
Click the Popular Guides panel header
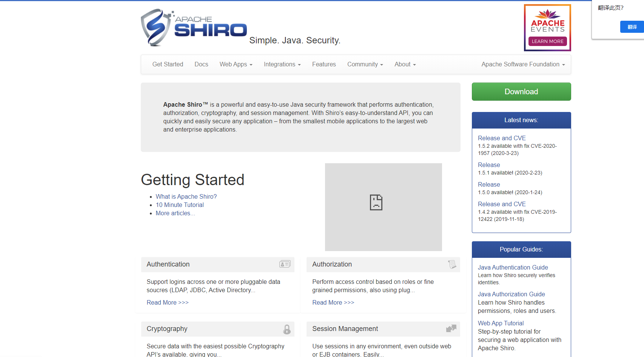[x=521, y=250]
